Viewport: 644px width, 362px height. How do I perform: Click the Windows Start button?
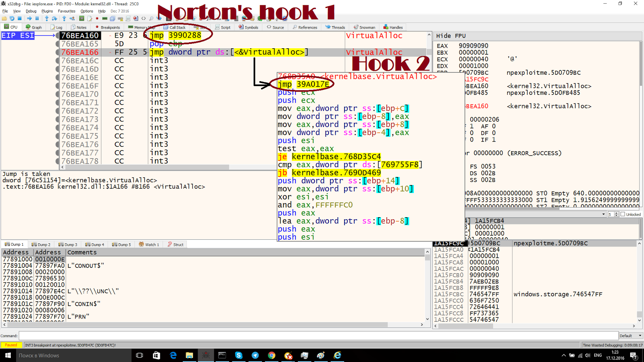pos(8,355)
